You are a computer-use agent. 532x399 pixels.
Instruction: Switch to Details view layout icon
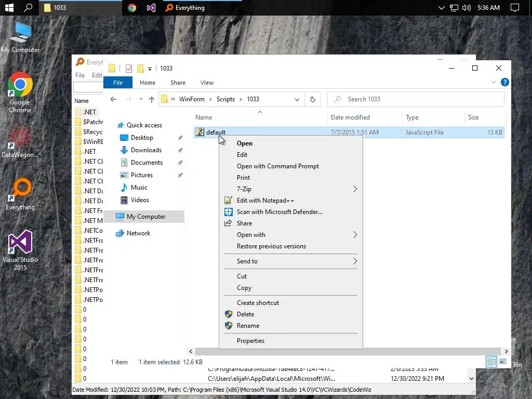(x=491, y=362)
